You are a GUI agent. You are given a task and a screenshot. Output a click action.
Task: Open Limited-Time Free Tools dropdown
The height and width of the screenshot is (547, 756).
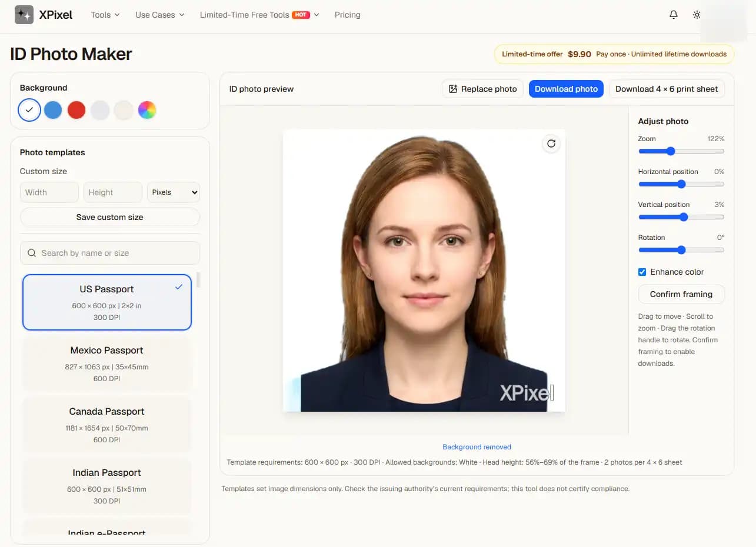pyautogui.click(x=259, y=15)
